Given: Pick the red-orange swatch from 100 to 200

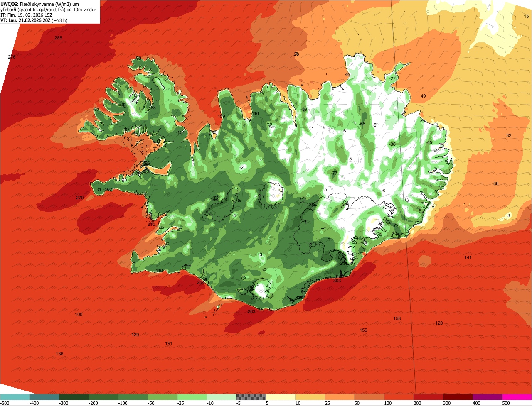Looking at the screenshot, I should coord(399,396).
